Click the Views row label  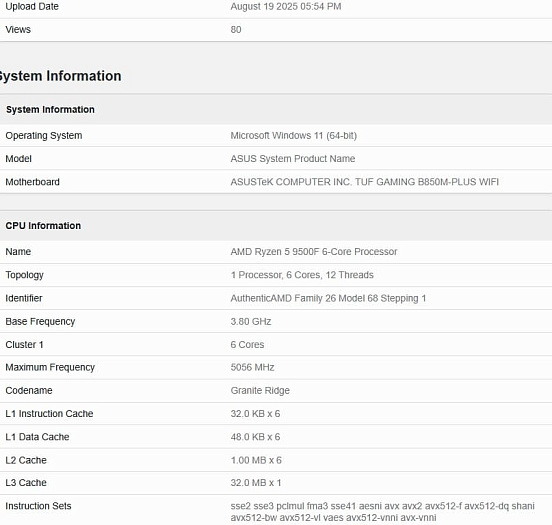click(18, 30)
